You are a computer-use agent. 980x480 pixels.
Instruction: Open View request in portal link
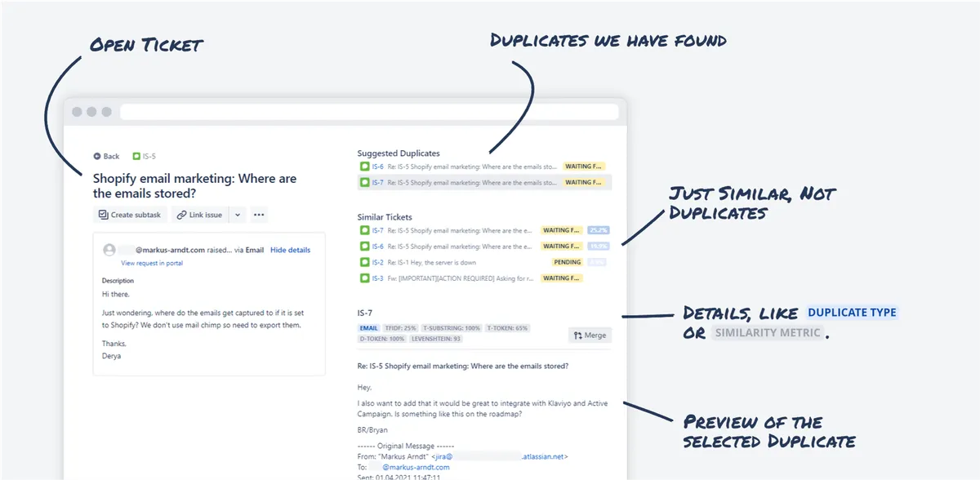[x=152, y=263]
